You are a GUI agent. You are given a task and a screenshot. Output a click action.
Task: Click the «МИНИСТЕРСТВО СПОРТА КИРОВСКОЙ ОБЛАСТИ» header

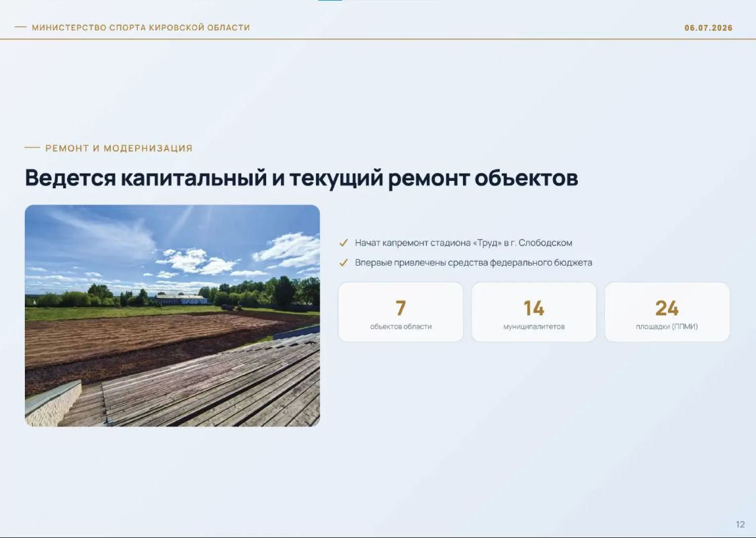point(141,28)
